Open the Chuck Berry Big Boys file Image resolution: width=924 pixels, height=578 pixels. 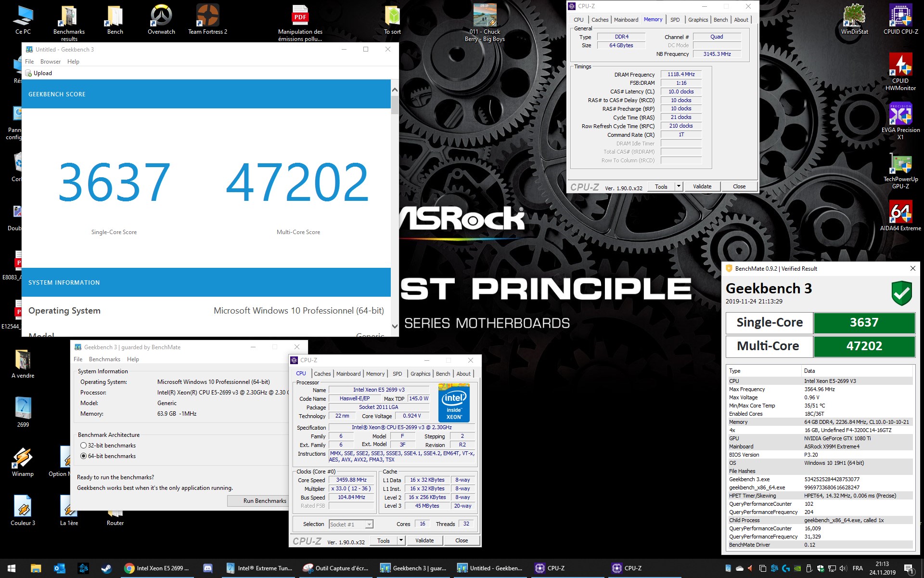pyautogui.click(x=485, y=23)
